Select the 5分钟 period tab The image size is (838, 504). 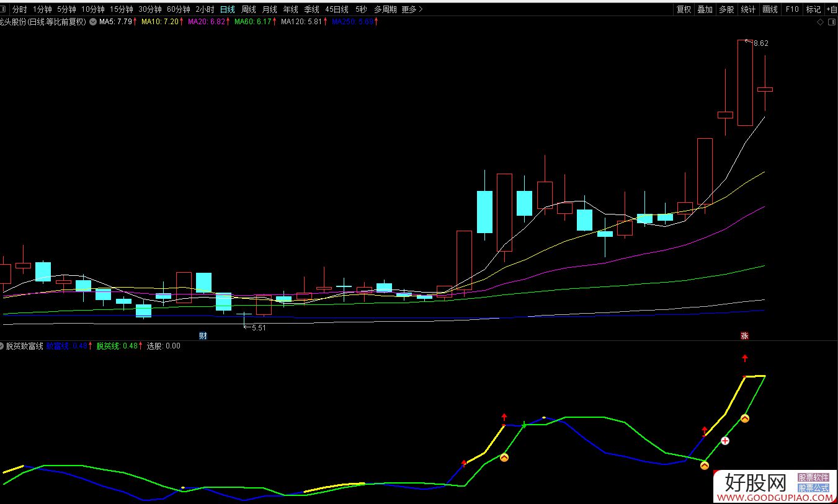click(x=66, y=9)
